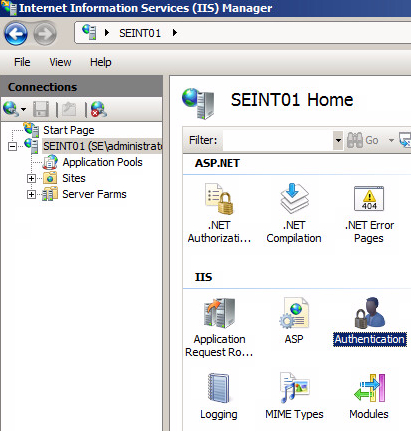The height and width of the screenshot is (431, 411).
Task: Click the Back navigation arrow
Action: coord(16,34)
